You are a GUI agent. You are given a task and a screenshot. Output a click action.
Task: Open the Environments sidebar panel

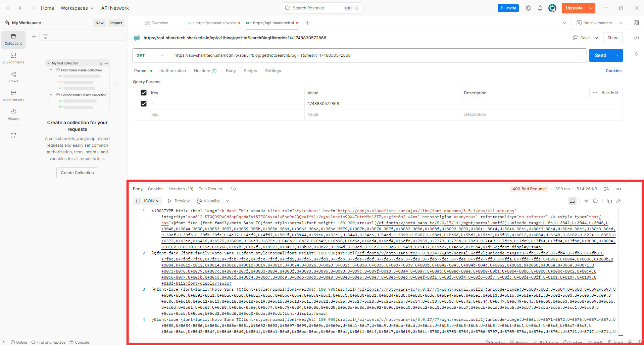(13, 58)
